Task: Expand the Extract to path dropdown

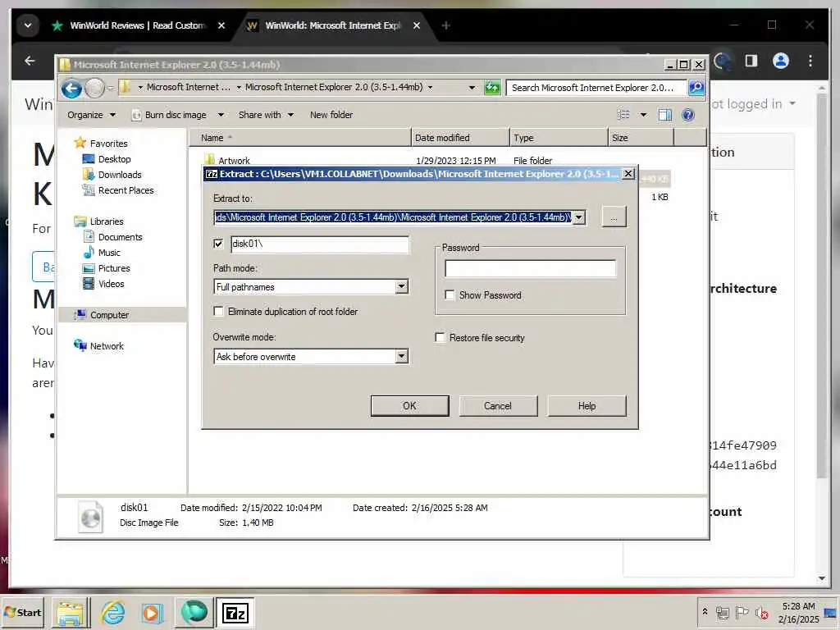Action: point(579,217)
